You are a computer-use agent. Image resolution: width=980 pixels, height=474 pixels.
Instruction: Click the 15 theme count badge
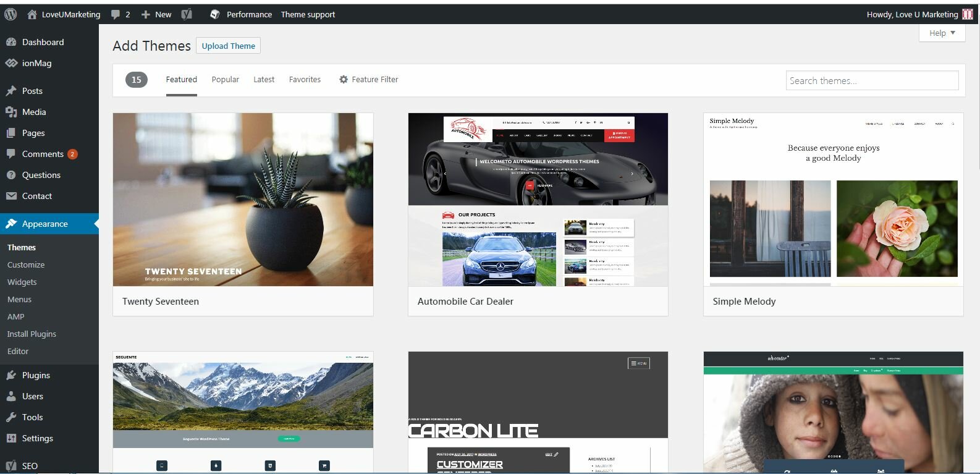point(137,80)
